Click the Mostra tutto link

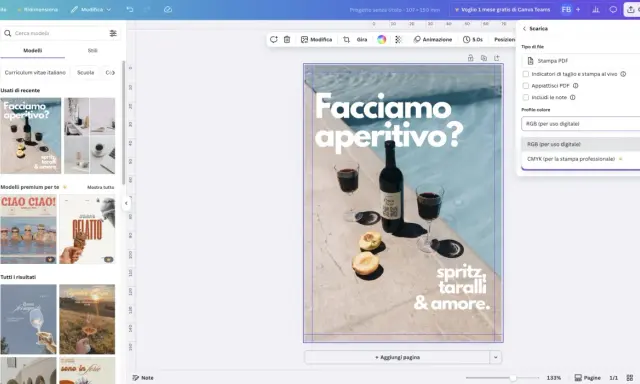[100, 187]
